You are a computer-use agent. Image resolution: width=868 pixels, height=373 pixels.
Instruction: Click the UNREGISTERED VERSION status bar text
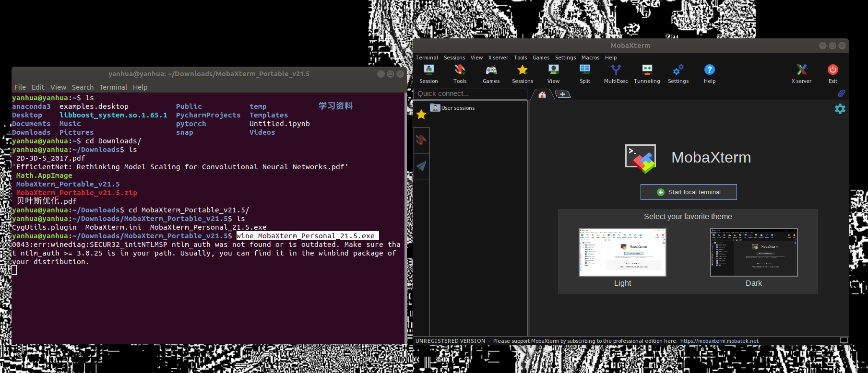coord(450,341)
